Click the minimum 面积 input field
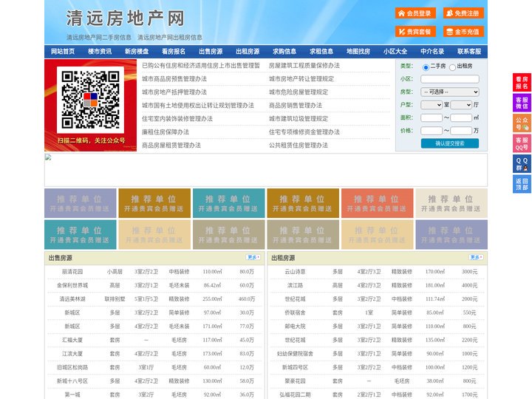 432,117
